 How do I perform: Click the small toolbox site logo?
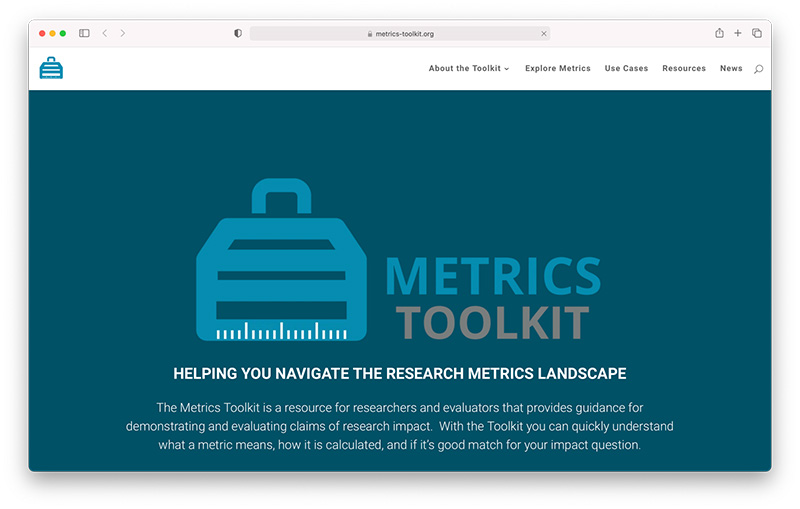51,68
